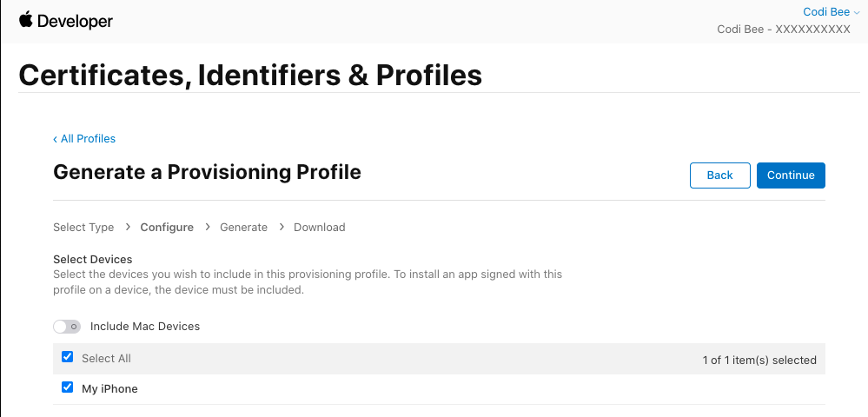Click the back chevron before All Profiles
The image size is (868, 417).
[x=56, y=139]
